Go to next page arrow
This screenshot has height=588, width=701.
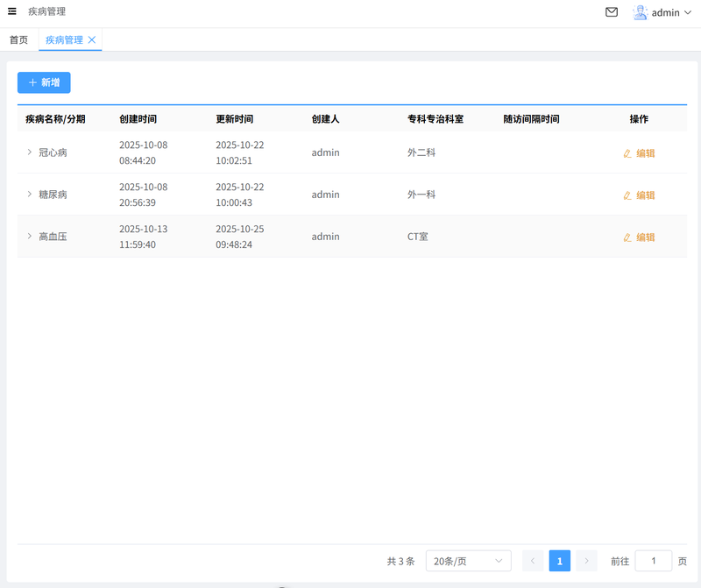[x=587, y=561]
